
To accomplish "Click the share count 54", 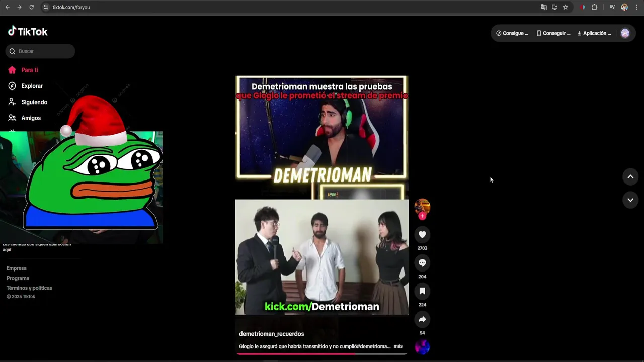I will click(x=422, y=333).
